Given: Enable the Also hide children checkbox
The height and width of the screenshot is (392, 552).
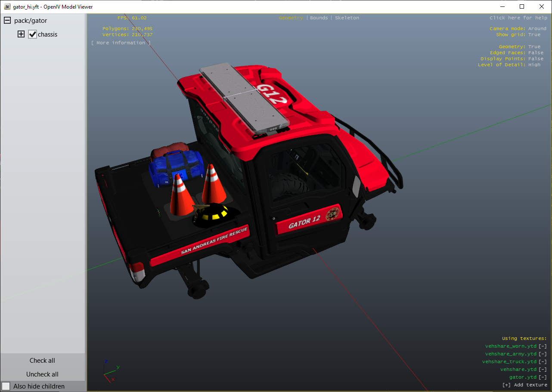Looking at the screenshot, I should [6, 386].
